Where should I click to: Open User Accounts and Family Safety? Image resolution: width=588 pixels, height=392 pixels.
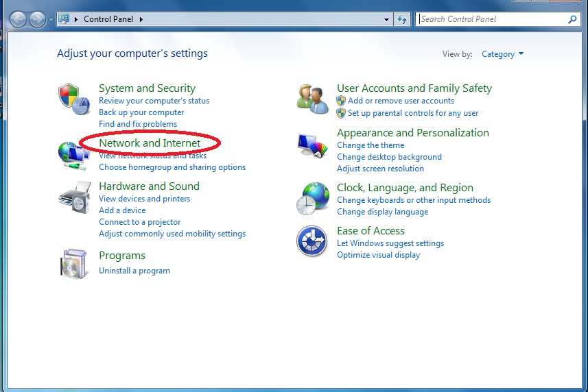(x=414, y=88)
